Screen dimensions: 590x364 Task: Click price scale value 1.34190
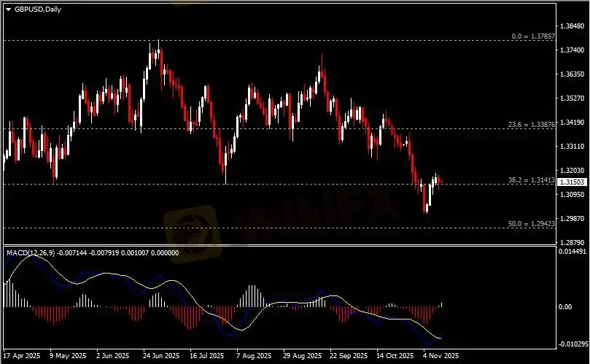pos(572,123)
